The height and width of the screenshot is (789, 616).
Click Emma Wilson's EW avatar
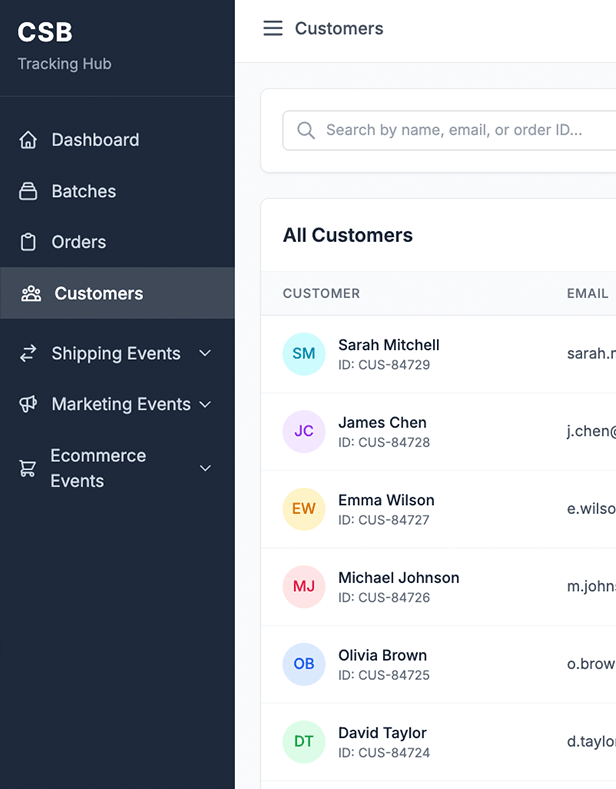(304, 509)
